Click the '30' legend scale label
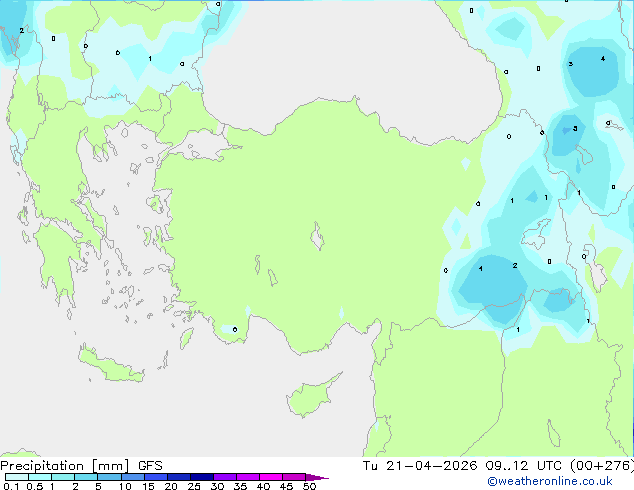Screen dimensions: 634x490 point(217,486)
